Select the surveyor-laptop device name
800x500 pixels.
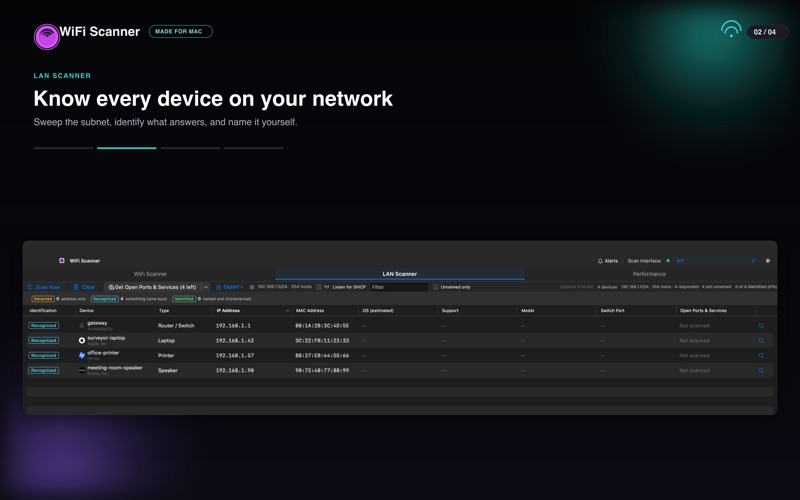coord(106,338)
